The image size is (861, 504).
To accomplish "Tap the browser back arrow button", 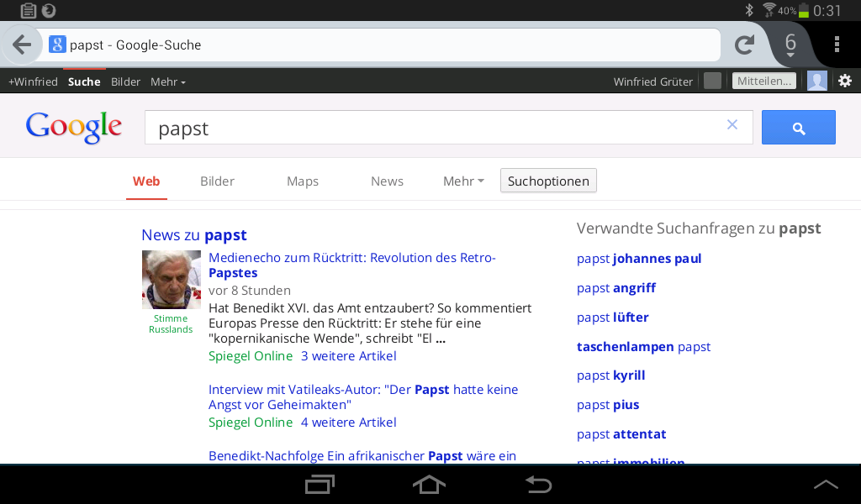I will [x=22, y=45].
